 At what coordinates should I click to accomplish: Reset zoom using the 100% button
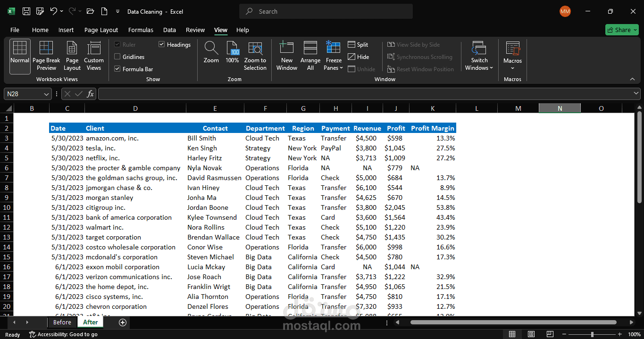click(x=232, y=56)
